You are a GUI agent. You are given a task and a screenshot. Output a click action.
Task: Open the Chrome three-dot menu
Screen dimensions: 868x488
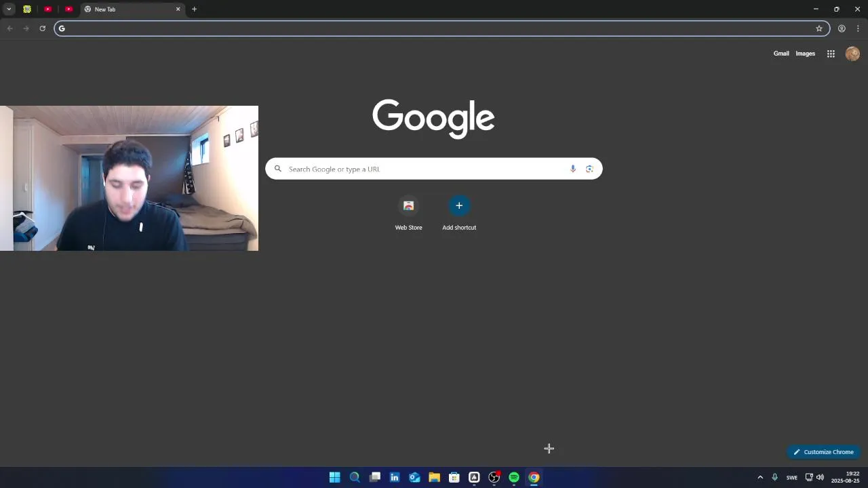coord(858,28)
